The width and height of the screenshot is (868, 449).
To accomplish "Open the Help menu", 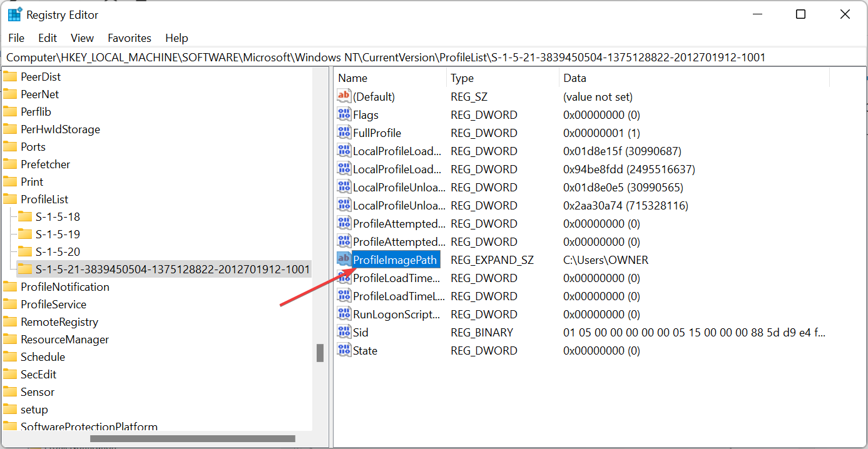I will click(177, 38).
